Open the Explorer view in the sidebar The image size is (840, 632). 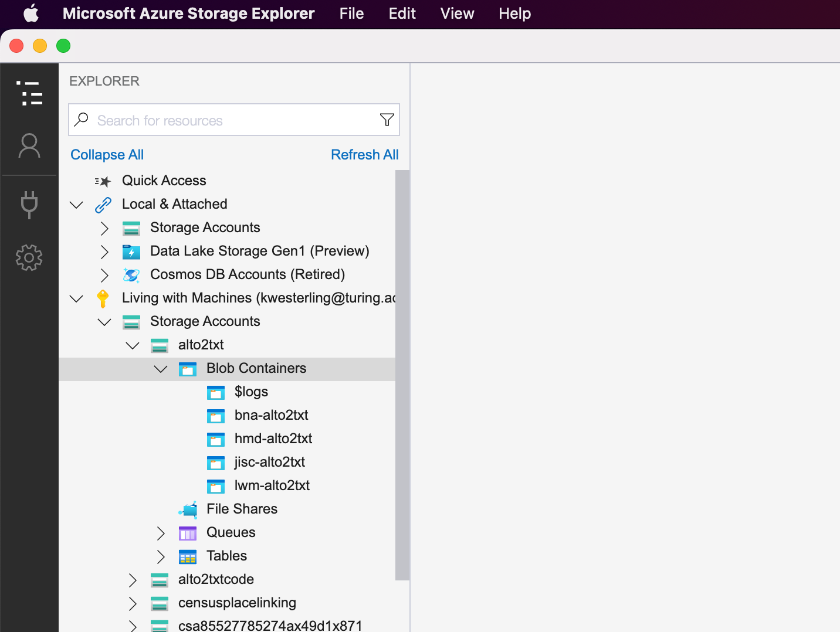29,93
